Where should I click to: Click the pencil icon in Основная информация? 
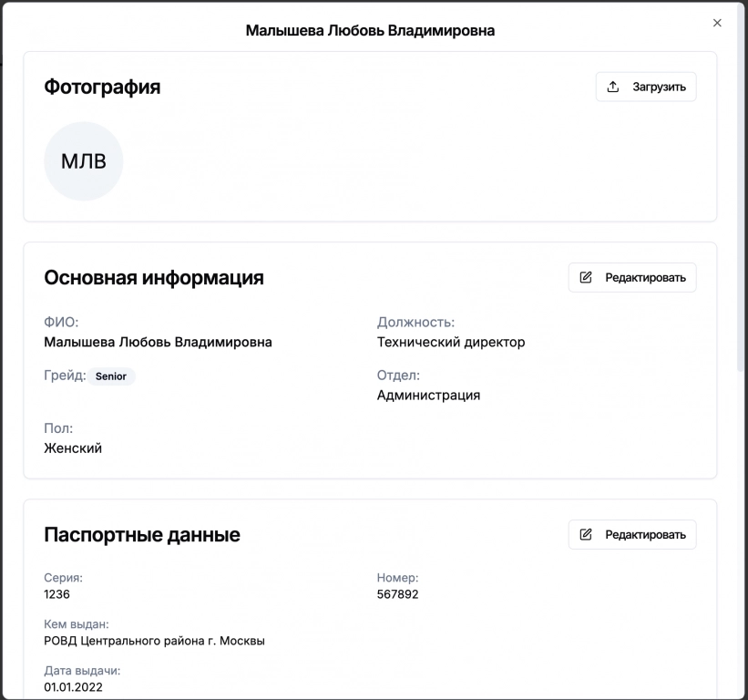pos(586,277)
